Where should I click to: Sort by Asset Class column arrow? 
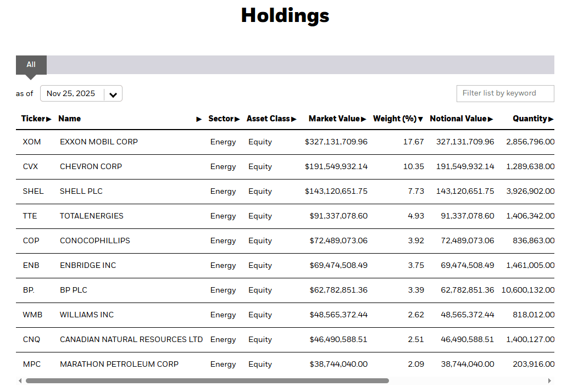294,119
